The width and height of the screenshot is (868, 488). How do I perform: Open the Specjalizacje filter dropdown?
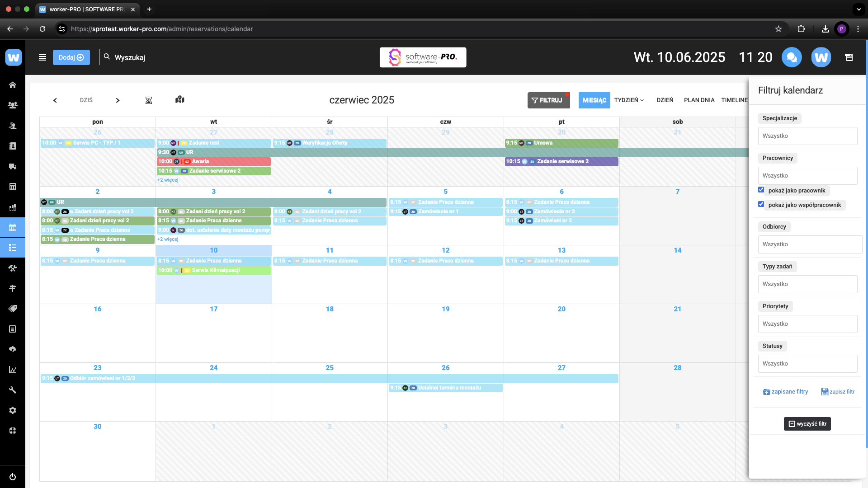click(807, 136)
